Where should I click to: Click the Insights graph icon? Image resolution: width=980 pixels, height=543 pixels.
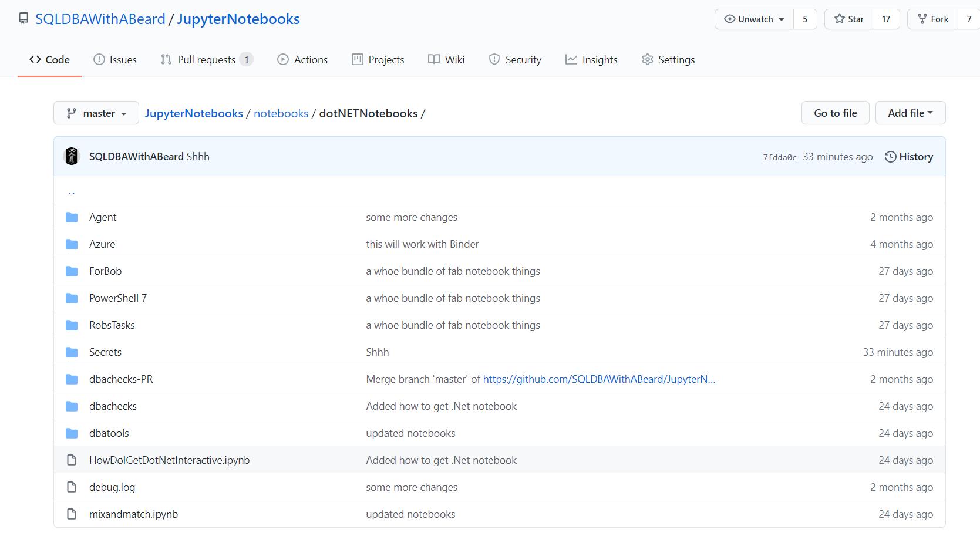point(571,59)
